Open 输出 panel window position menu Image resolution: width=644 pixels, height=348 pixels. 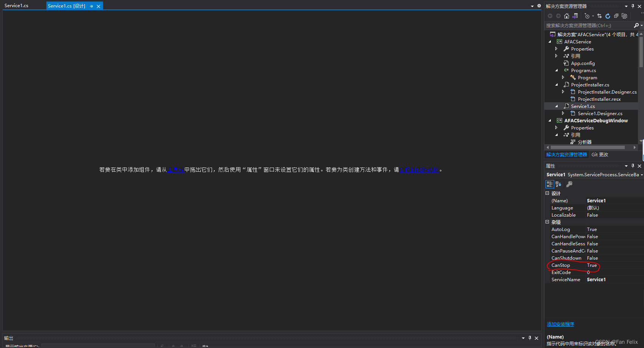tap(523, 338)
